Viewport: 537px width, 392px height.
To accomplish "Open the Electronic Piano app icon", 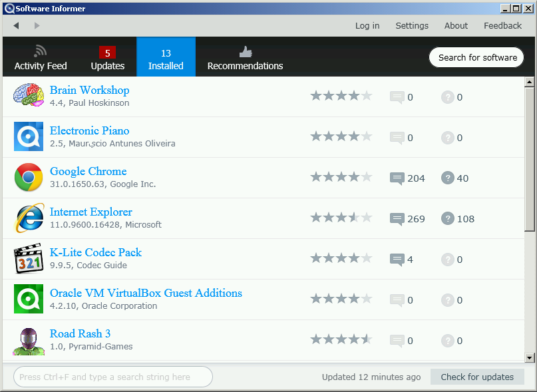I will click(29, 136).
